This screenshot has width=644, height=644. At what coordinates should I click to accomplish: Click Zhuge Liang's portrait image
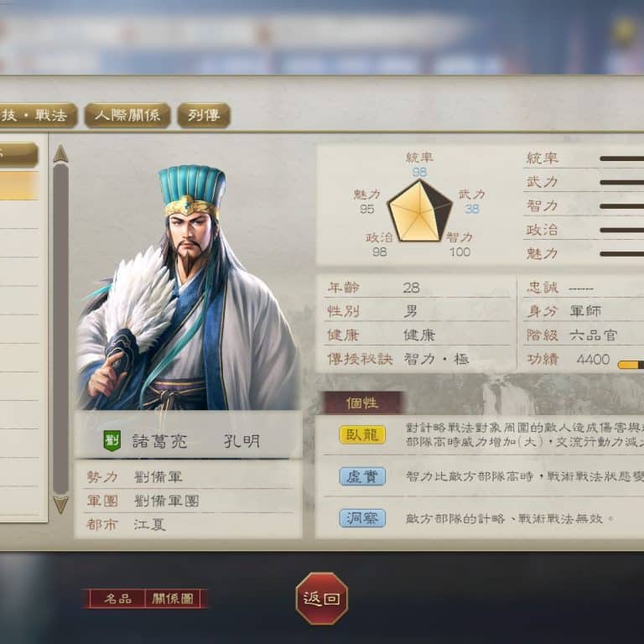coord(188,288)
